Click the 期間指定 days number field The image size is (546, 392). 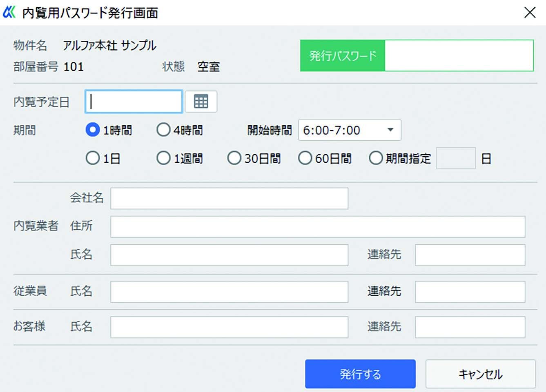coord(456,158)
